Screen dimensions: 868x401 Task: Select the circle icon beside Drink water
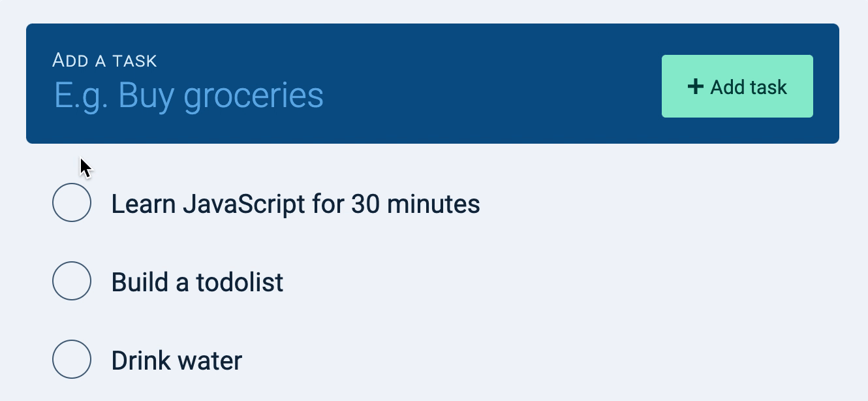(72, 359)
